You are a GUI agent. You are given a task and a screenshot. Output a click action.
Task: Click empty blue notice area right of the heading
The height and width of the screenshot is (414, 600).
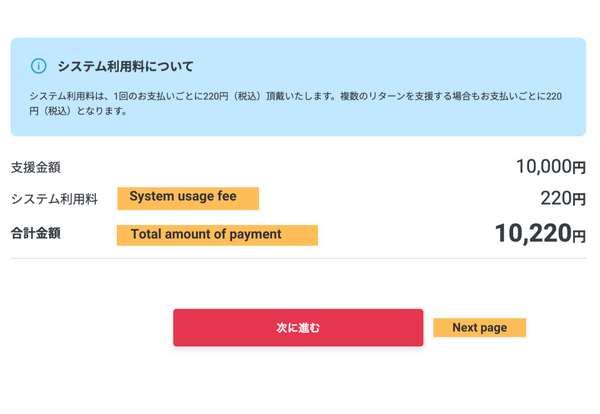pyautogui.click(x=400, y=66)
